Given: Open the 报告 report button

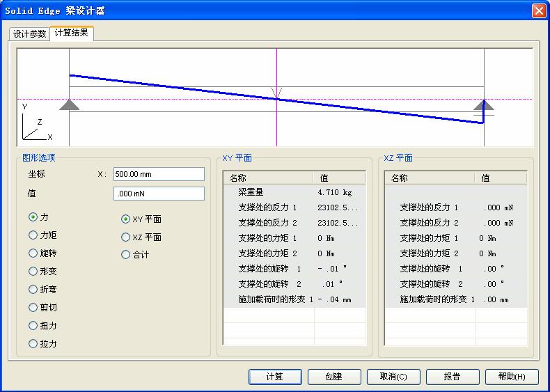Looking at the screenshot, I should (453, 377).
